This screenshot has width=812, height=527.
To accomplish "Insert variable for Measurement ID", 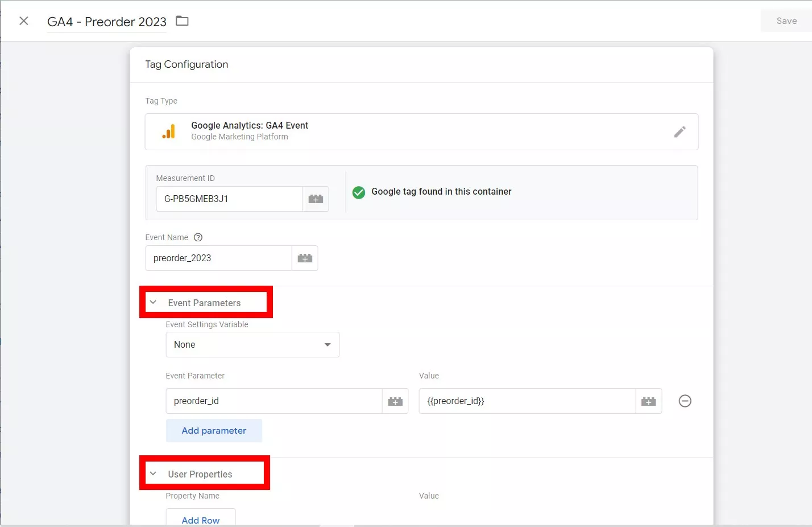I will pos(316,199).
